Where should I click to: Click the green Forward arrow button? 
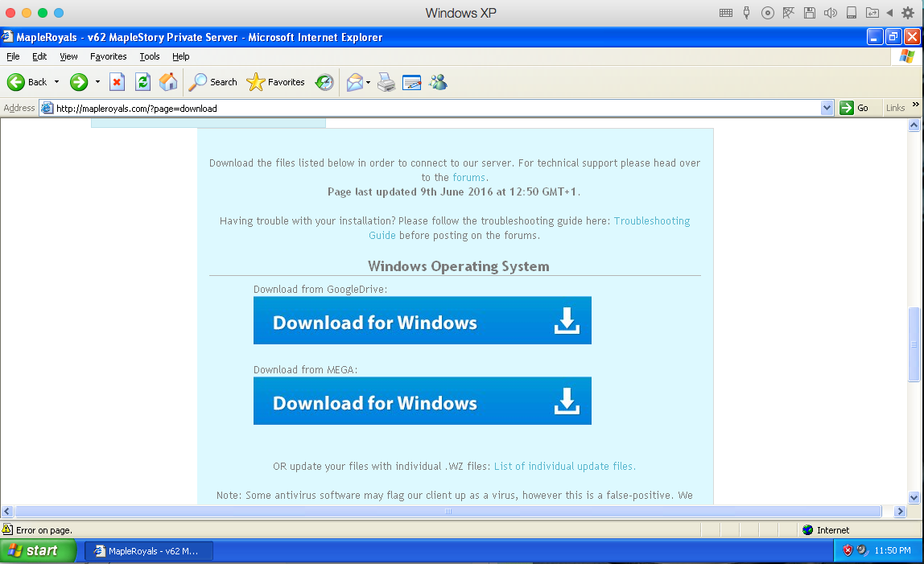pos(79,82)
